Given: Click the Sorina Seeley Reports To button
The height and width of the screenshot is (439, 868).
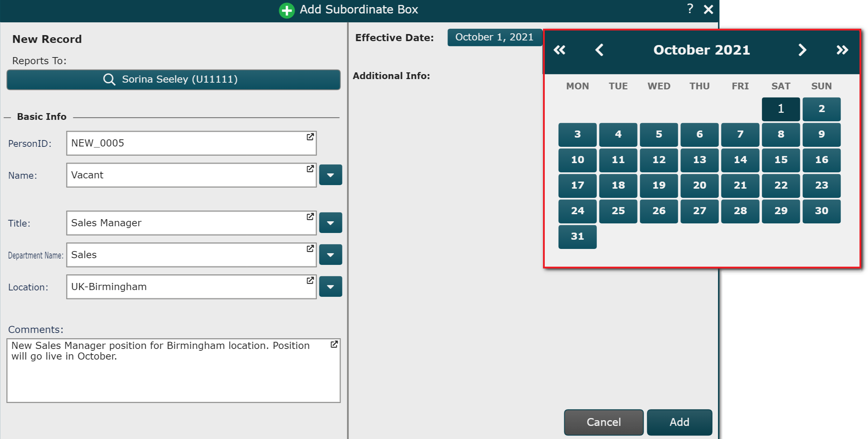Looking at the screenshot, I should click(x=173, y=79).
